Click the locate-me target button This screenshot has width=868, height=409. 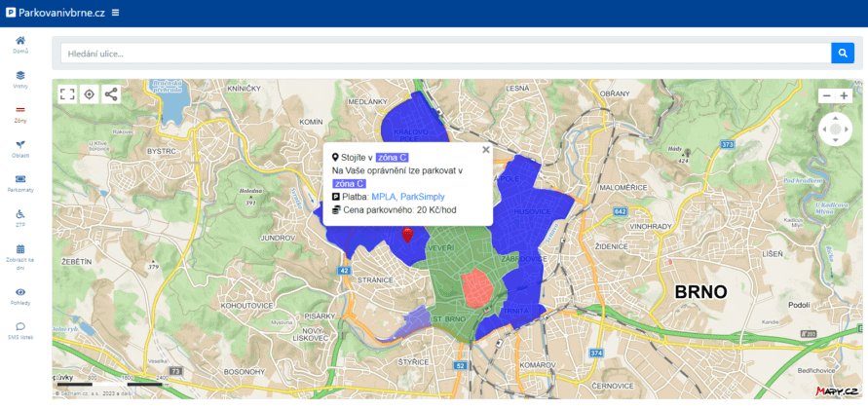click(89, 94)
